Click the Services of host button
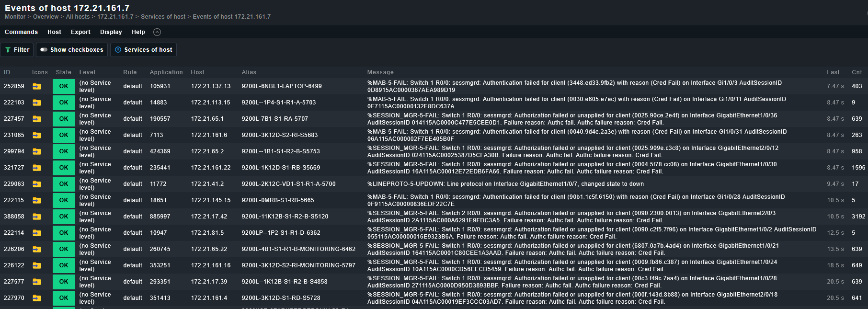The image size is (868, 309). [143, 50]
